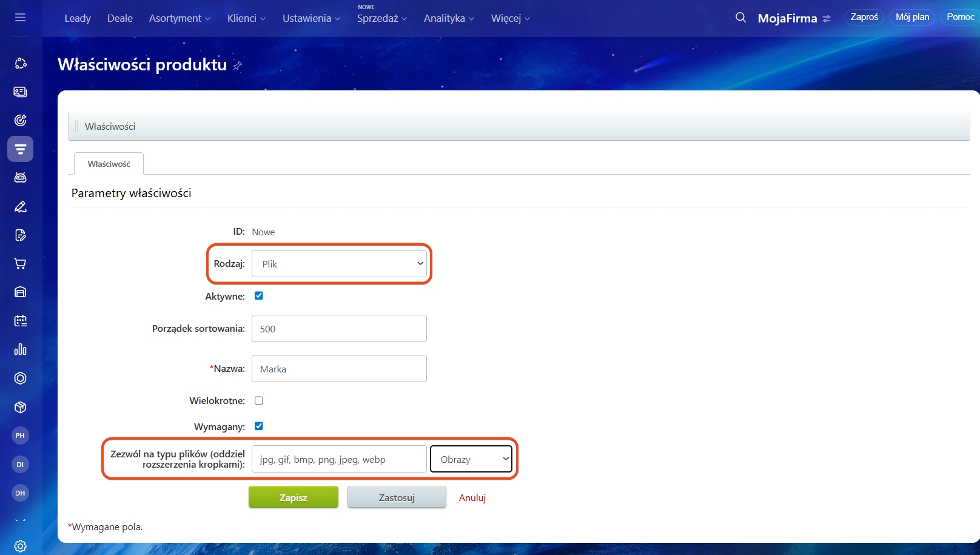Open the PH avatar in sidebar

(x=20, y=436)
